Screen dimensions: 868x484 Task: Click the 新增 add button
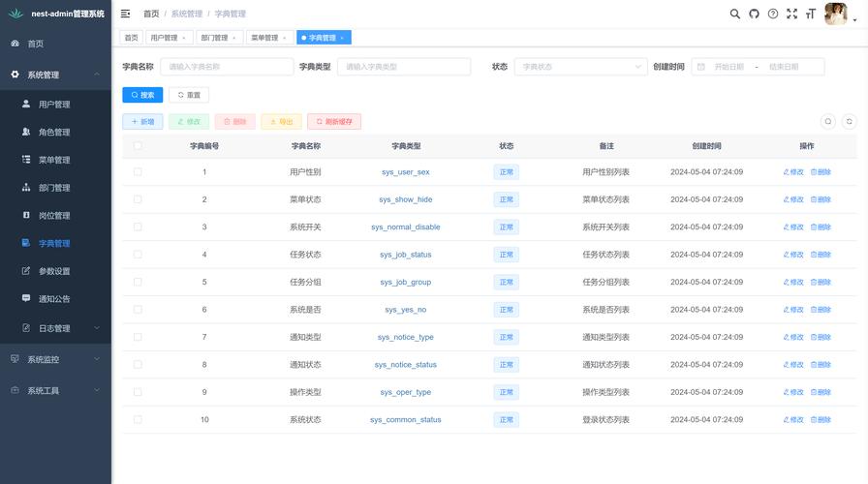point(142,122)
